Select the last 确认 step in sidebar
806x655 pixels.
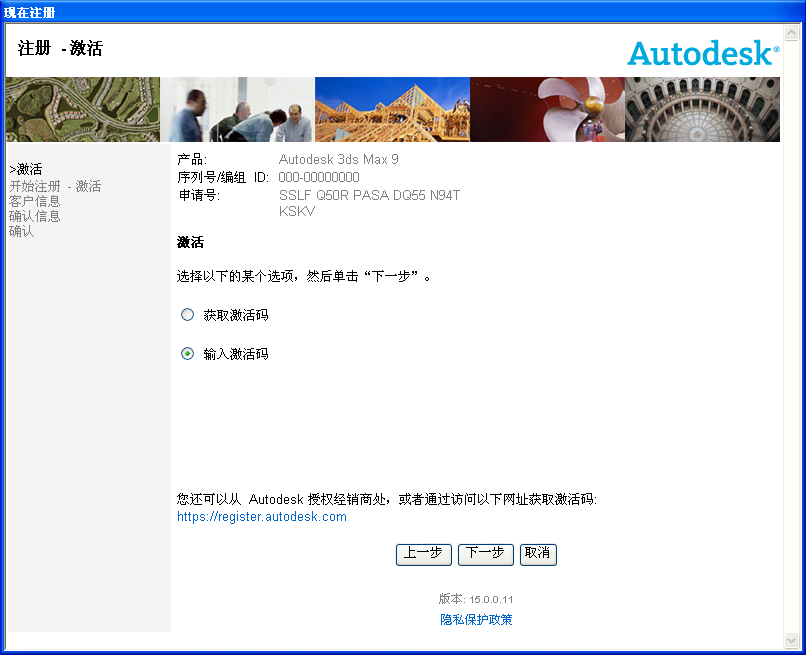click(x=22, y=231)
